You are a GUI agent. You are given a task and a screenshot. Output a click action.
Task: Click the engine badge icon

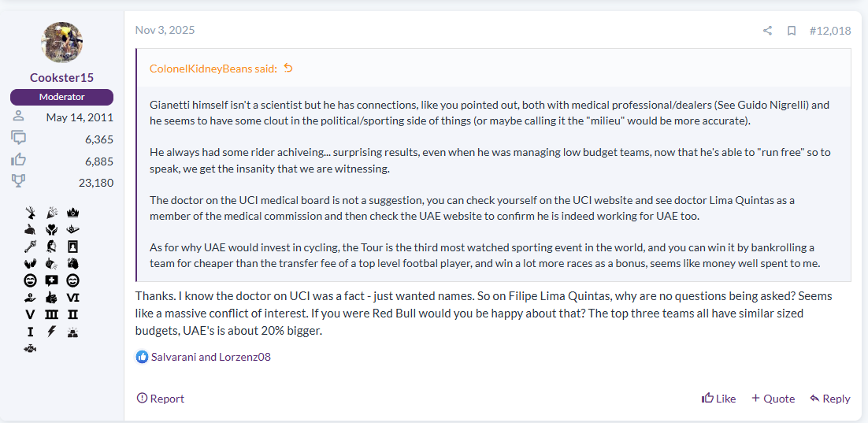click(x=31, y=347)
